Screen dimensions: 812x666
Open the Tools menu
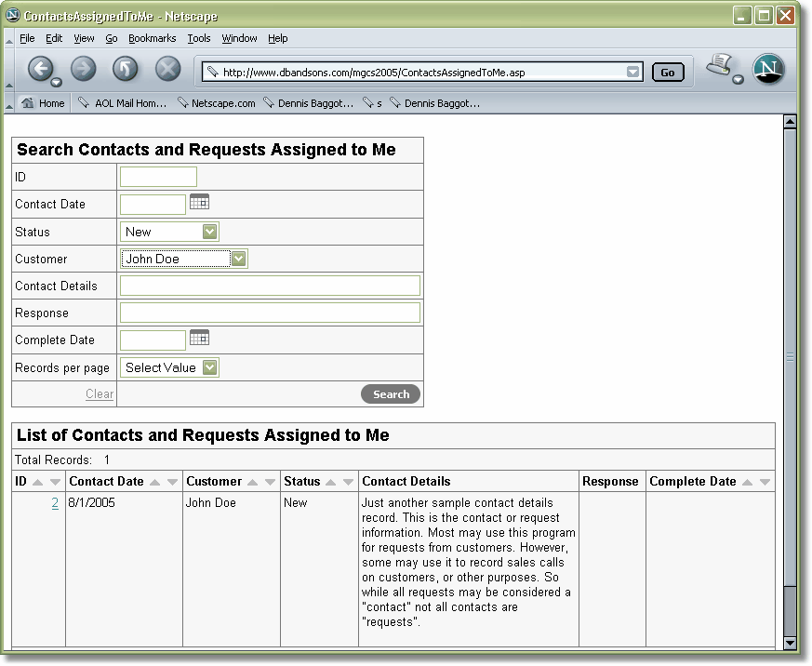pos(199,38)
